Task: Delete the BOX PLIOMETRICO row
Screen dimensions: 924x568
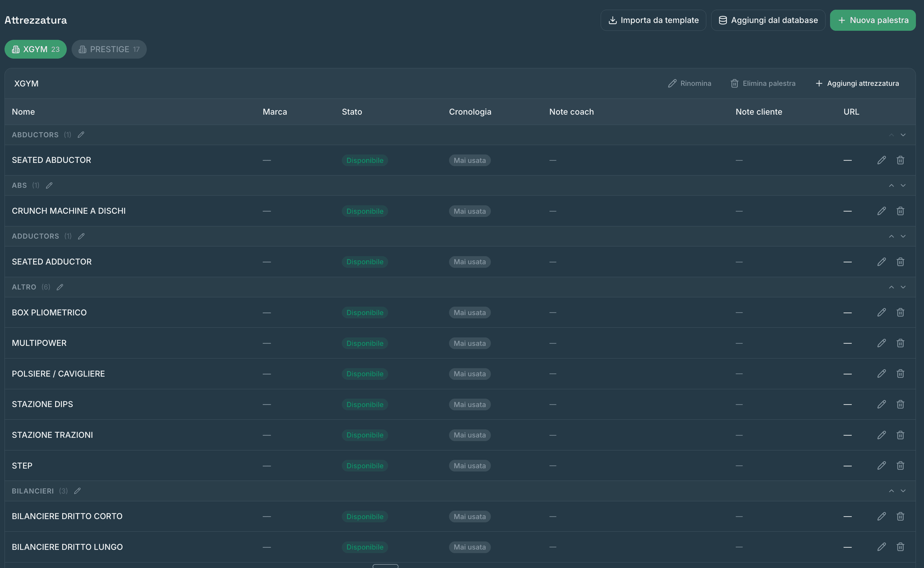Action: [x=900, y=312]
